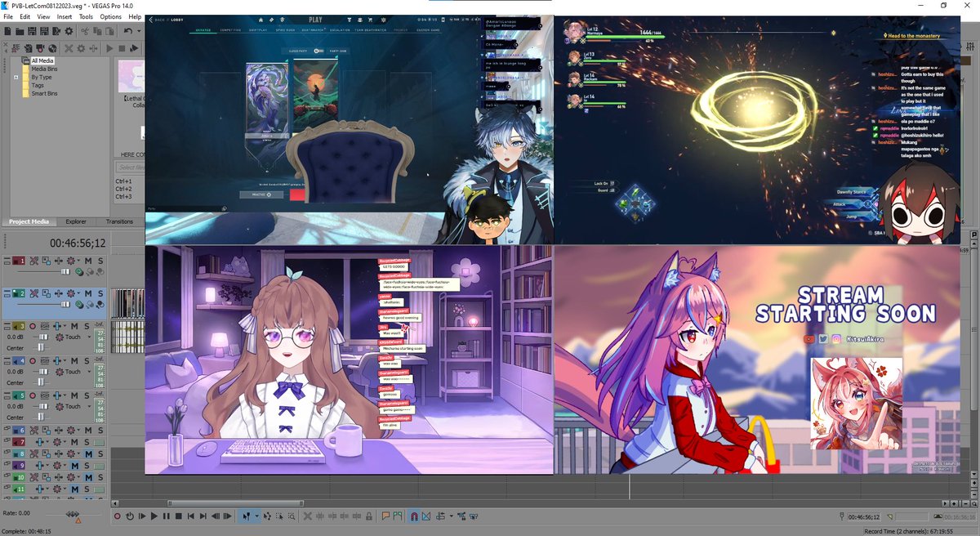Viewport: 980px width, 536px height.
Task: Switch to the Explorer tab
Action: click(x=76, y=221)
